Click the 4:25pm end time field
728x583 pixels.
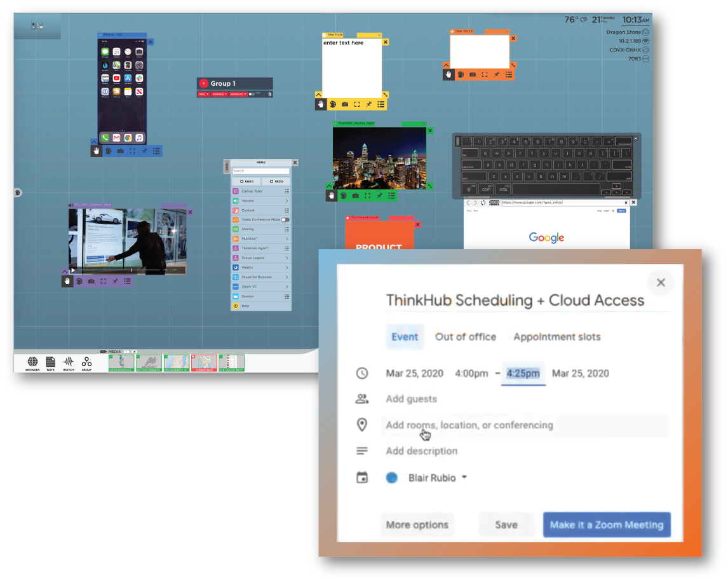point(523,373)
